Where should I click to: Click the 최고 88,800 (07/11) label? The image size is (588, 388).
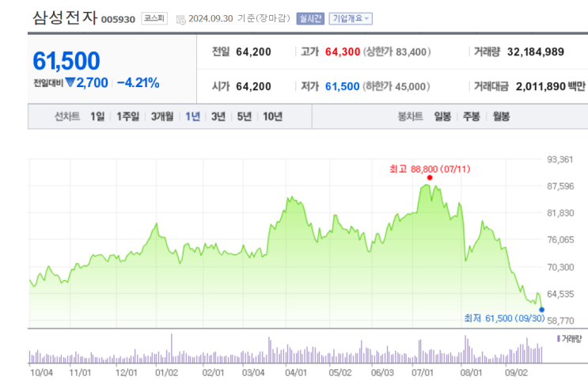click(430, 169)
